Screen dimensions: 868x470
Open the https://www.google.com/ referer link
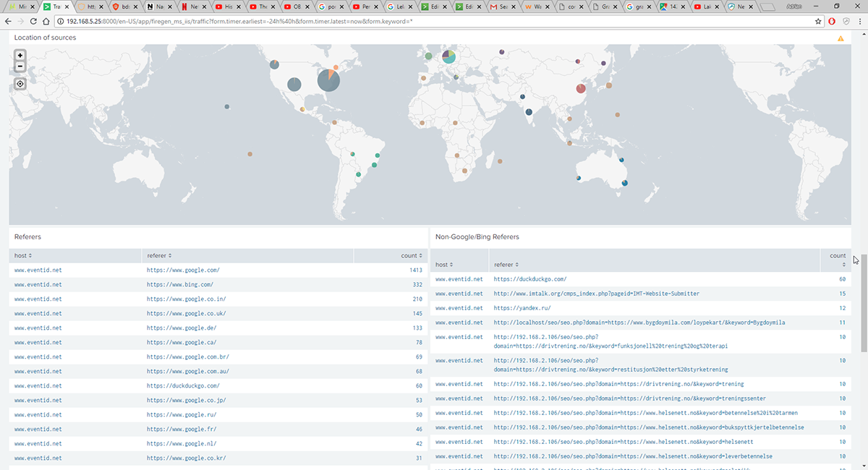coord(184,270)
